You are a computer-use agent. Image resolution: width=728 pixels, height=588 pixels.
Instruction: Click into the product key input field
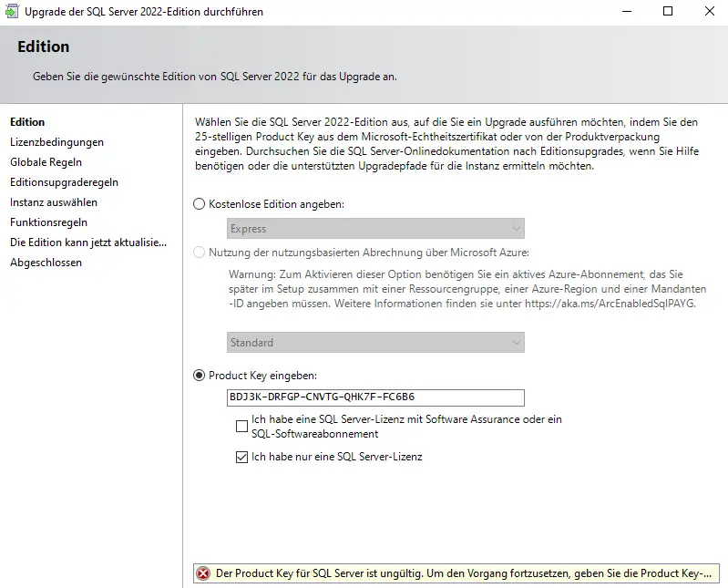[375, 397]
